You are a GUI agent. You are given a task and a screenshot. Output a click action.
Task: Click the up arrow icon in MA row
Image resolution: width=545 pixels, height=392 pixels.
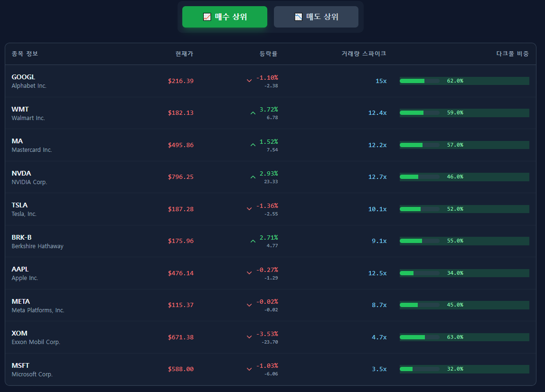pos(253,145)
